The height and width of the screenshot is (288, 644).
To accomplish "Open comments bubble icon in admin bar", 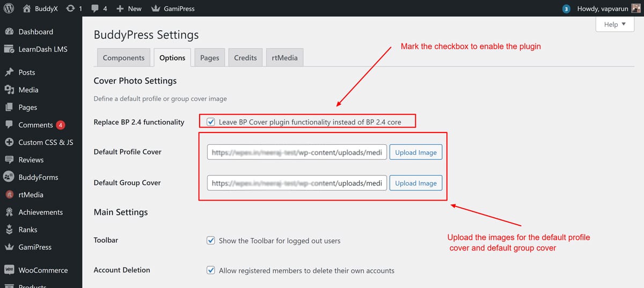I will (95, 9).
